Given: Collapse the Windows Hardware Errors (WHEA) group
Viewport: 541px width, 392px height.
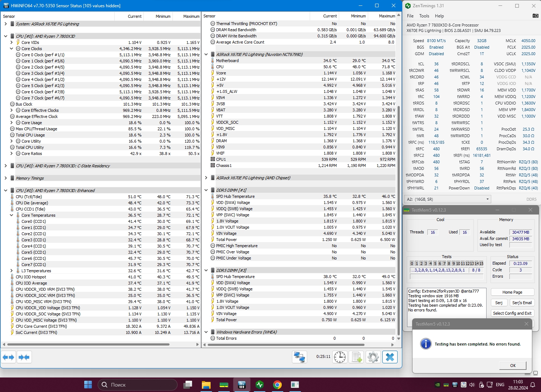Looking at the screenshot, I should [x=206, y=332].
